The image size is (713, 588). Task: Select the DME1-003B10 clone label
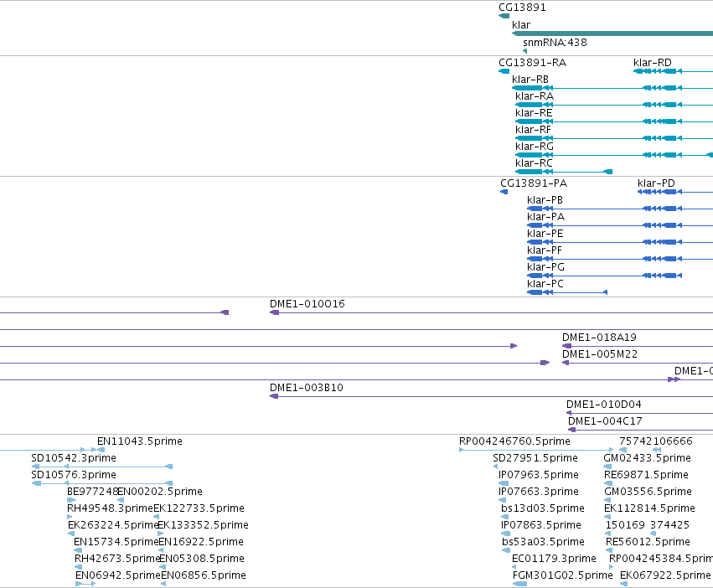pyautogui.click(x=307, y=388)
